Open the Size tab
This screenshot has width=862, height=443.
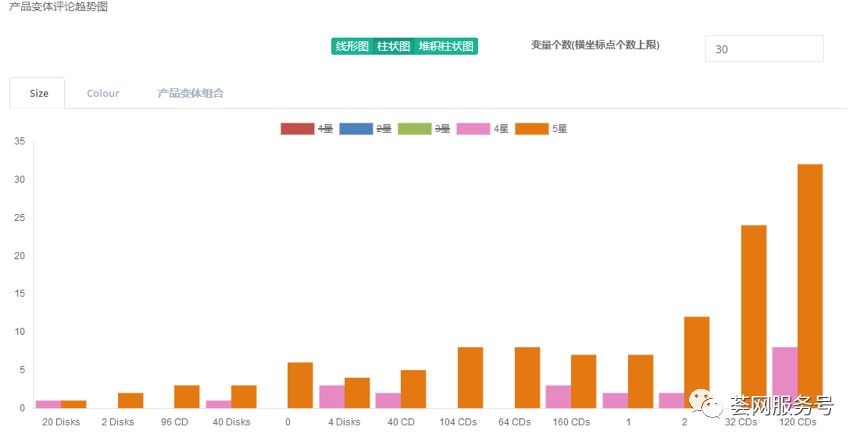(38, 93)
